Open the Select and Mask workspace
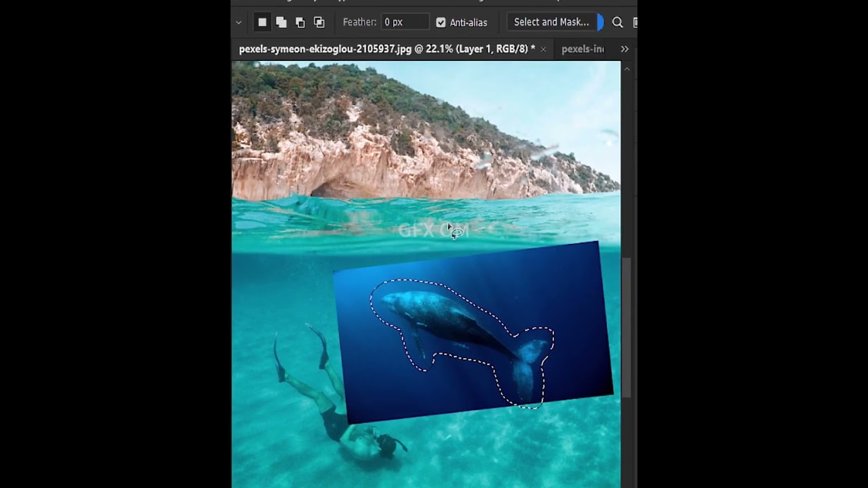The image size is (868, 488). [x=551, y=22]
